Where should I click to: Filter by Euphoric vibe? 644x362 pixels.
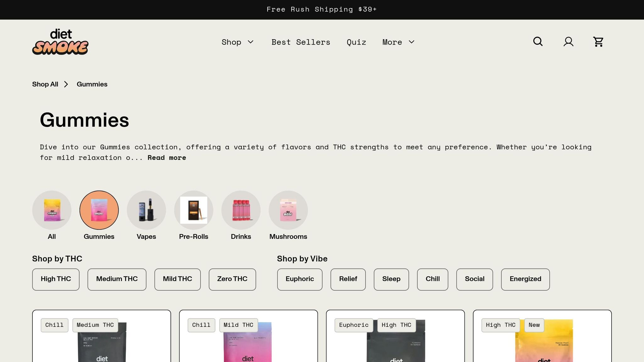click(x=300, y=279)
